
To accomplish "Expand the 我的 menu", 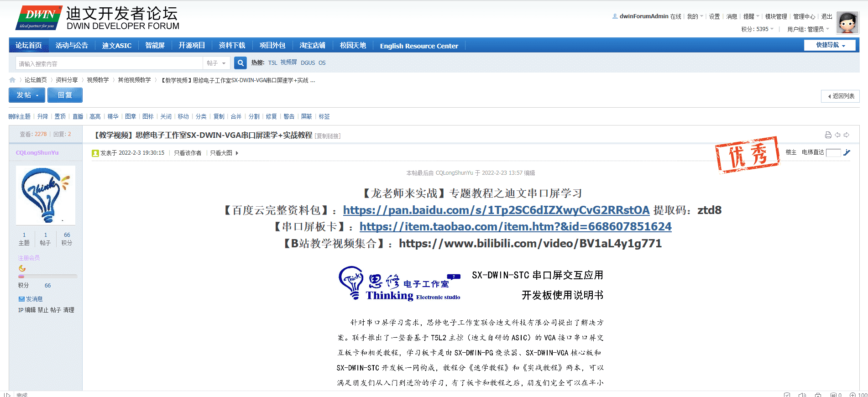I will (x=695, y=16).
